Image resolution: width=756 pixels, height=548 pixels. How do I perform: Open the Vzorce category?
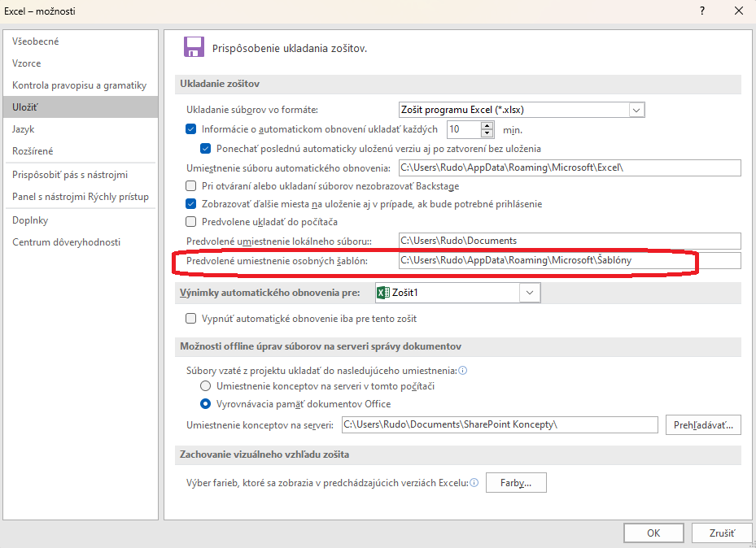(27, 63)
